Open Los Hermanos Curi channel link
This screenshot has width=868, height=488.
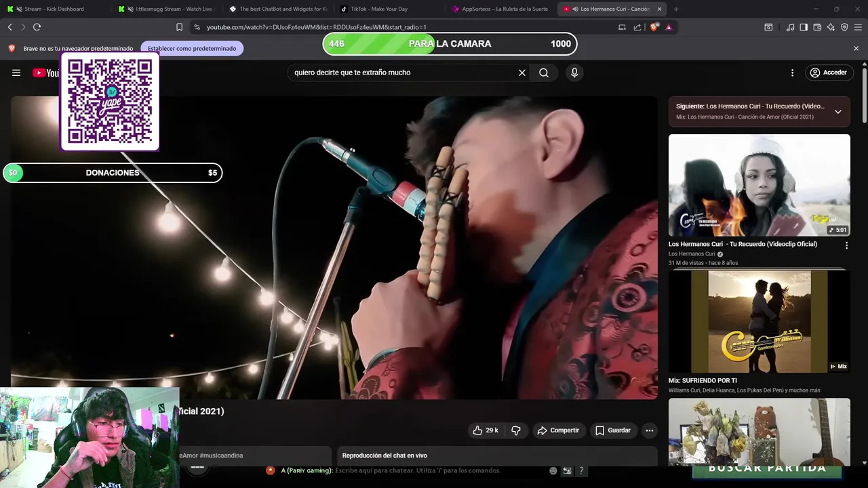click(691, 254)
